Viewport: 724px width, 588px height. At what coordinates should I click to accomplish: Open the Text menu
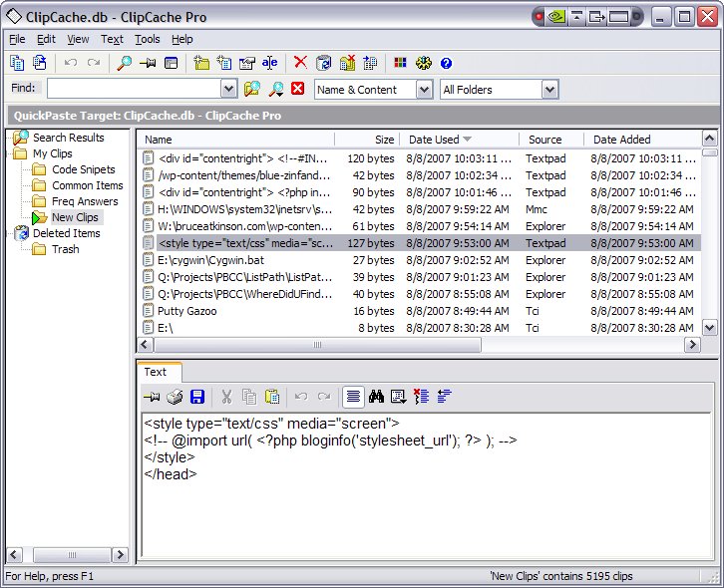[113, 39]
